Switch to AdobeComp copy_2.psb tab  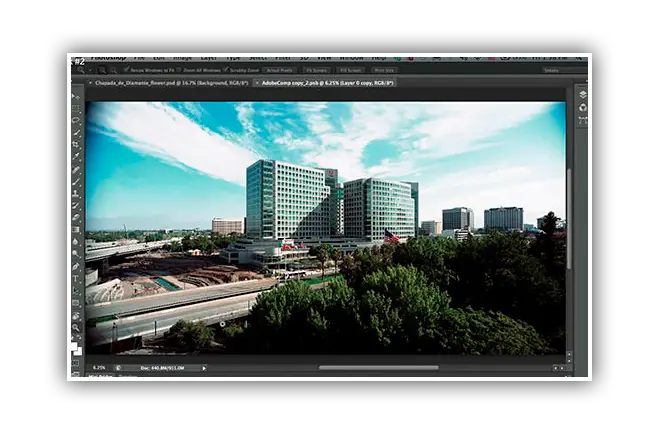327,83
